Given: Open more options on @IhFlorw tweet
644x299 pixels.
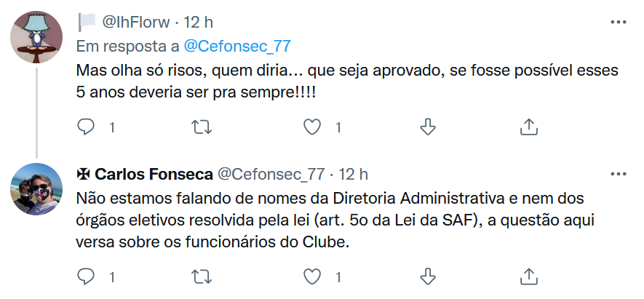Looking at the screenshot, I should [x=618, y=23].
